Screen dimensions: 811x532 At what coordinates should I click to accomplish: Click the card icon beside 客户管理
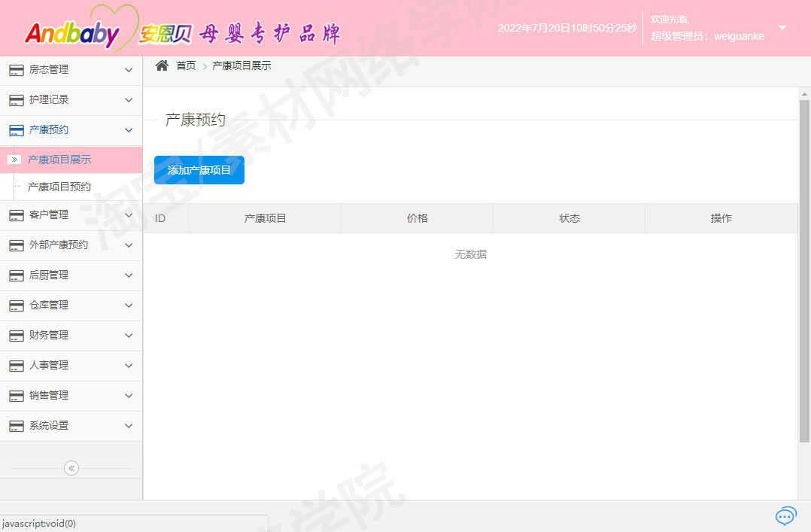point(17,215)
